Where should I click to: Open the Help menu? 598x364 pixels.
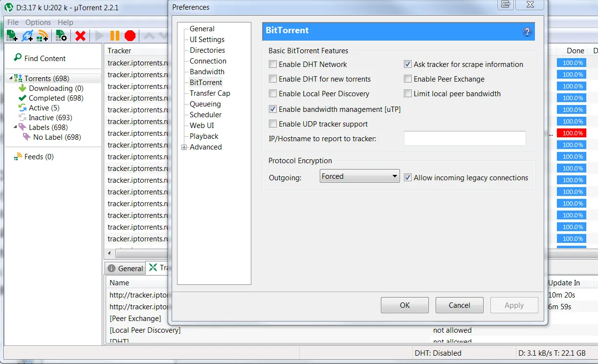[x=65, y=22]
